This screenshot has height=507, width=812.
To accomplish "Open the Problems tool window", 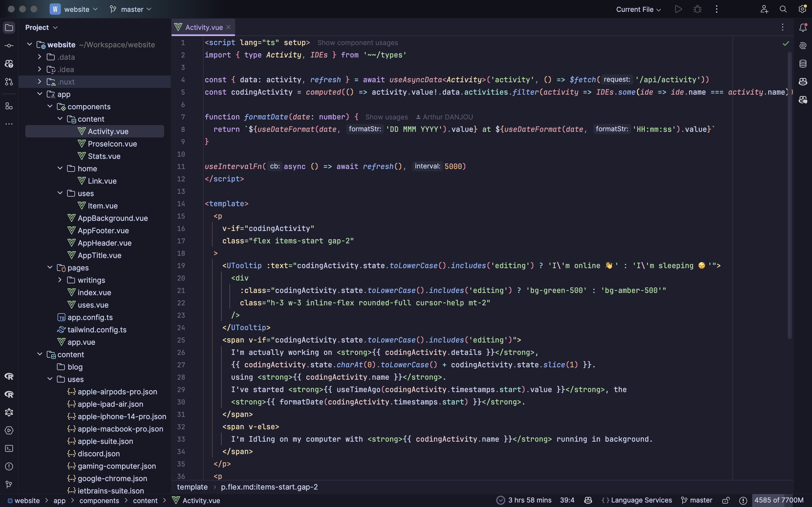I will (9, 466).
